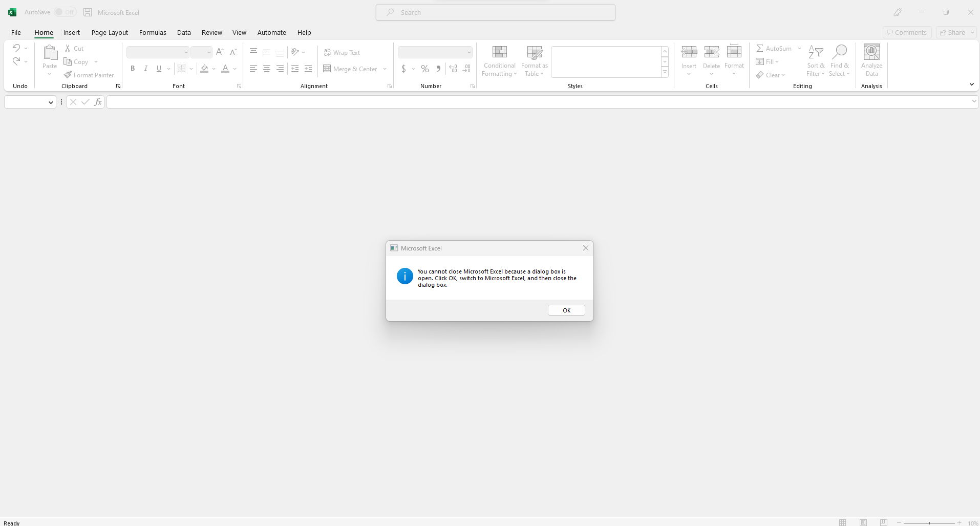The image size is (980, 526).
Task: Click the Cut scissors icon
Action: pos(68,48)
